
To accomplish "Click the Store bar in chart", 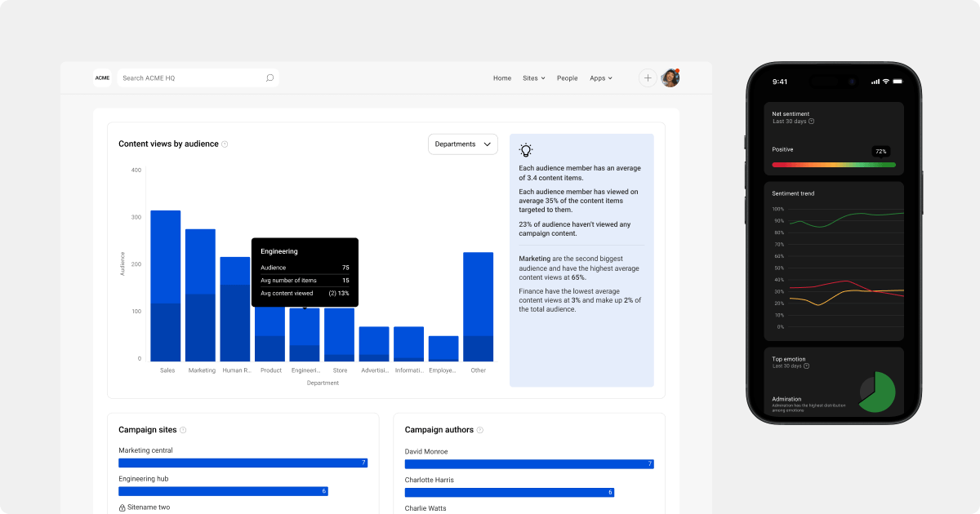I will coord(339,335).
